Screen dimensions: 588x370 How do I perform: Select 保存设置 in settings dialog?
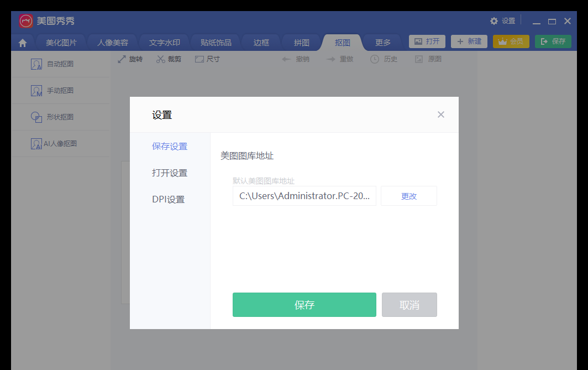[x=170, y=147]
